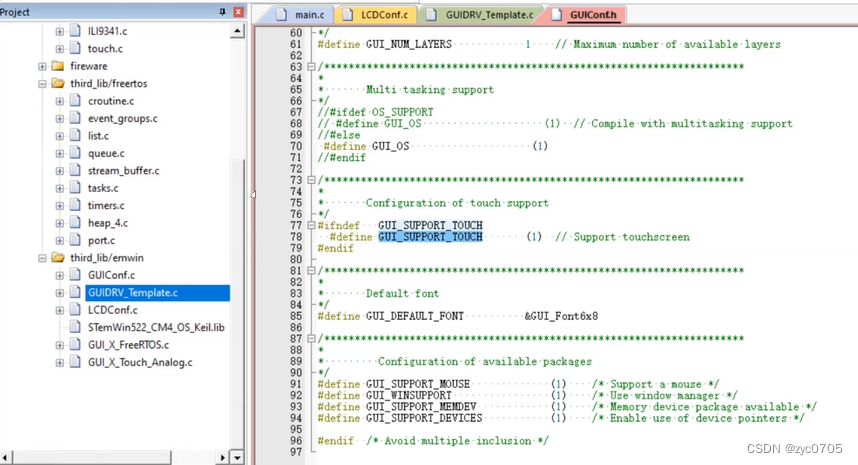The image size is (858, 465).
Task: Expand the queue.c node
Action: point(59,153)
